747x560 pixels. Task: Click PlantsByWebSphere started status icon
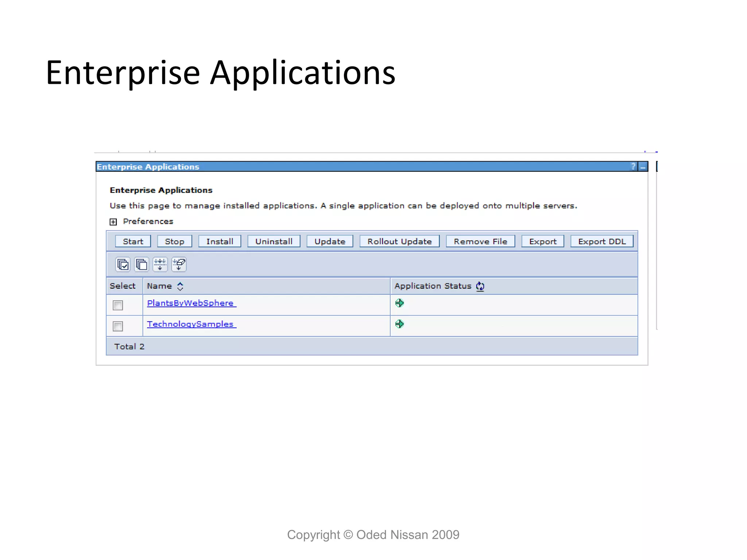[x=399, y=303]
